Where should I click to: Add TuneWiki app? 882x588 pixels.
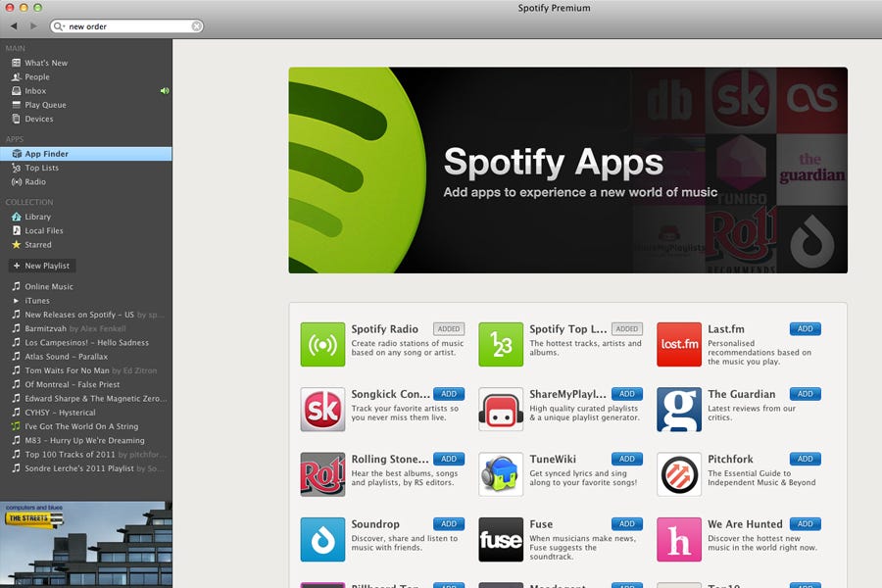pyautogui.click(x=626, y=459)
